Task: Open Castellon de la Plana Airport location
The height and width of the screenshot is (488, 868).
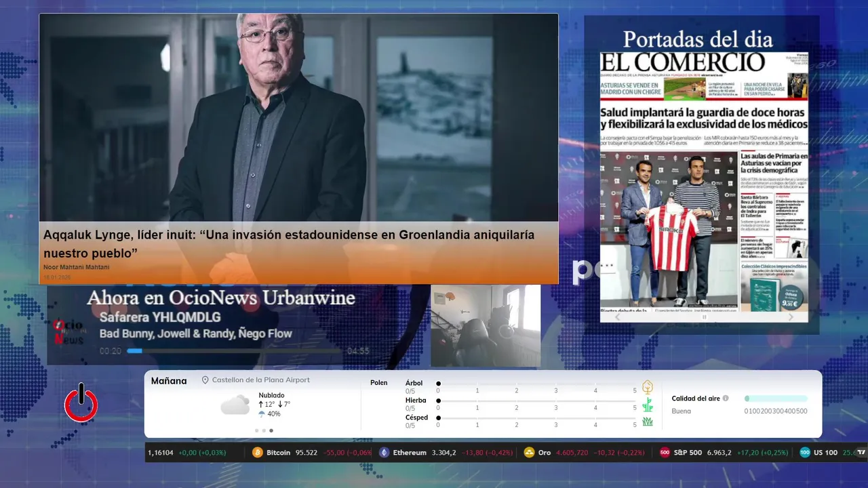Action: click(x=260, y=380)
